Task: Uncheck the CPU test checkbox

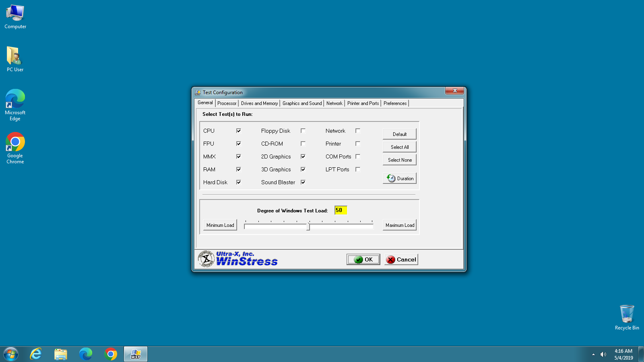Action: (x=239, y=131)
